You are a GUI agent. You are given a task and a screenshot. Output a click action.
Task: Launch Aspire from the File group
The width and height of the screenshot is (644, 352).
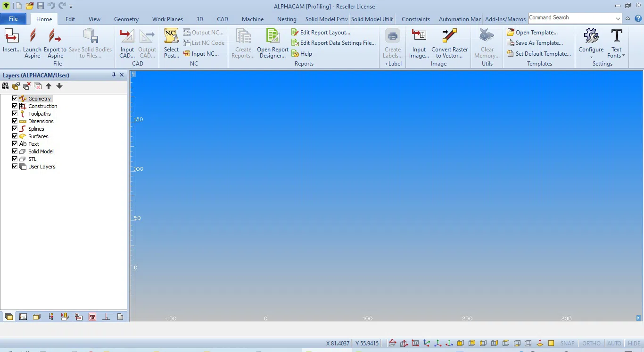33,43
